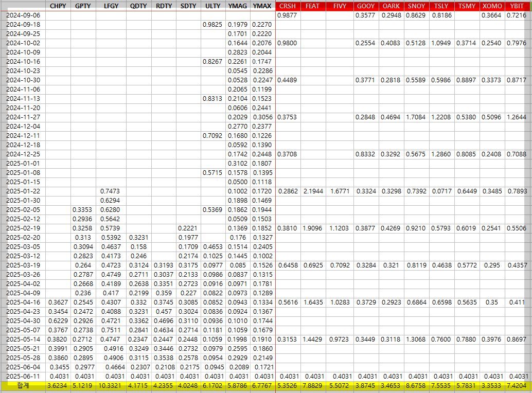Click GPTY value 0.3353 on 2025-02-05
The width and height of the screenshot is (532, 393).
click(82, 209)
